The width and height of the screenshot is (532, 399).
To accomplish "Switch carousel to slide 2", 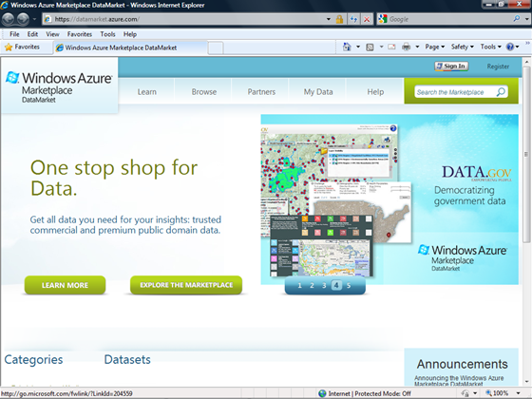I will pyautogui.click(x=312, y=285).
